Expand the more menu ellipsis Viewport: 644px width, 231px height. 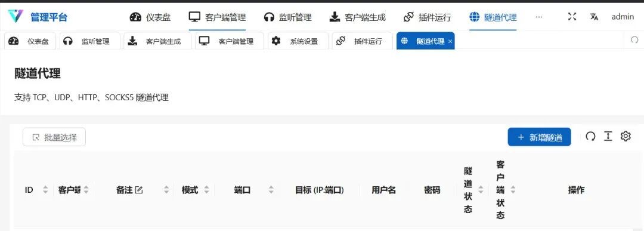coord(539,17)
